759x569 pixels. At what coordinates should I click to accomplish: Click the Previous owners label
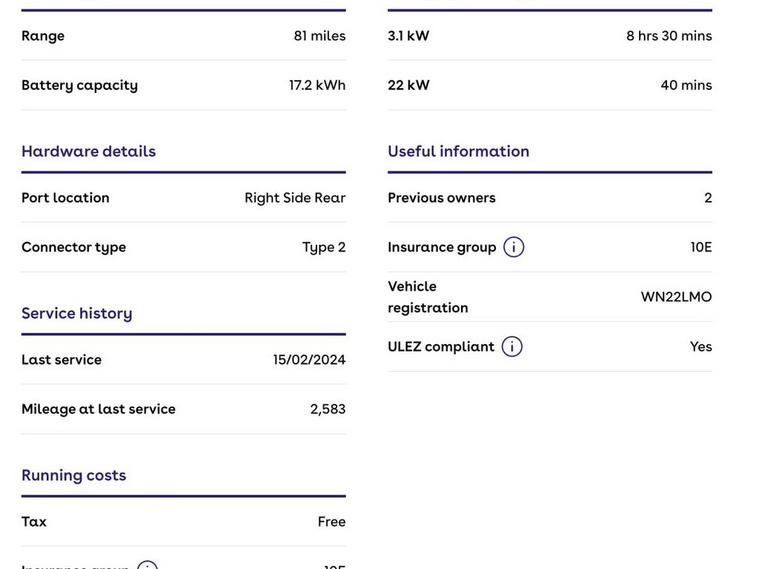coord(442,198)
